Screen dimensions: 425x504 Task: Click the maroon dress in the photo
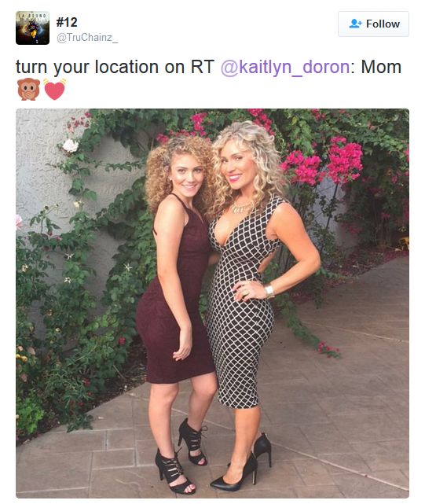point(177,302)
